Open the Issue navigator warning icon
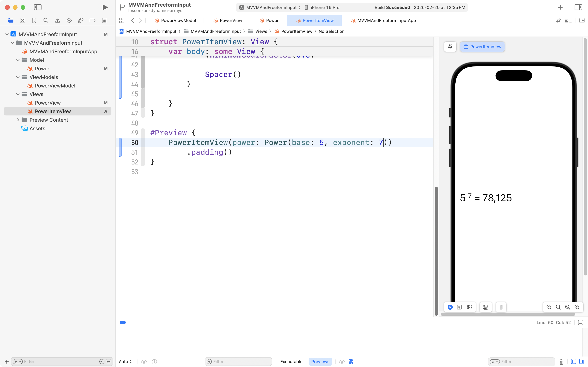 [x=58, y=20]
